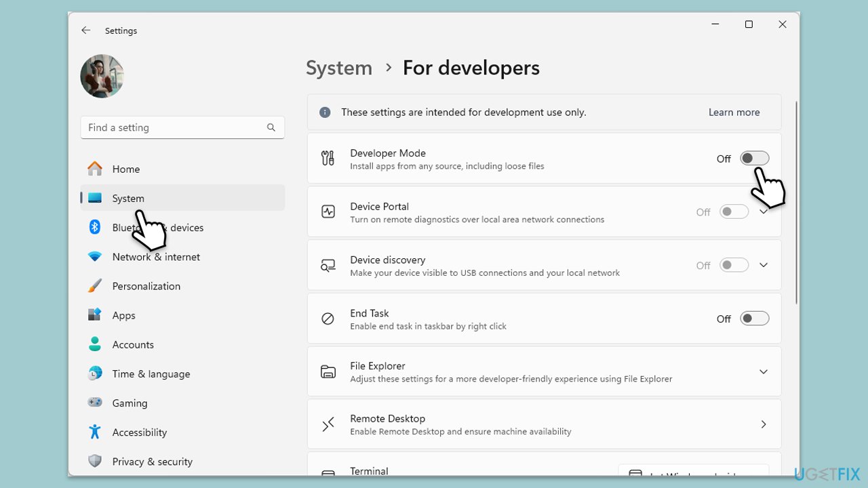Click the Developer Mode title text

coord(388,152)
